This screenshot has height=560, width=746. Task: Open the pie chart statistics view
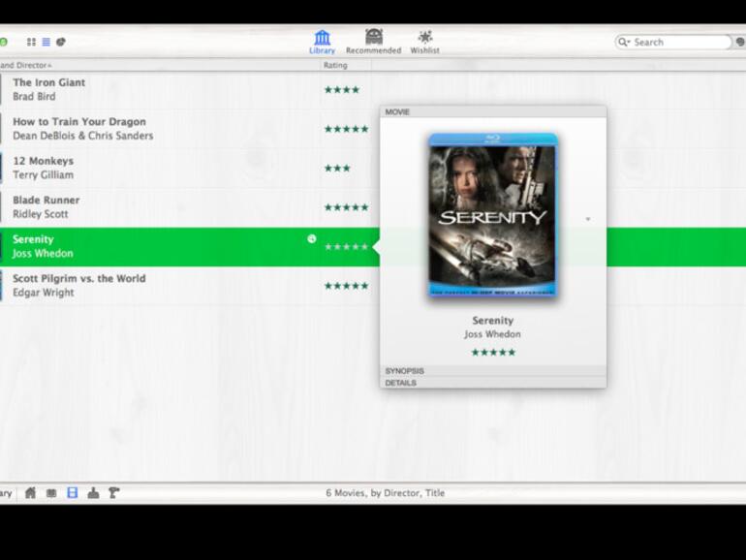point(61,42)
